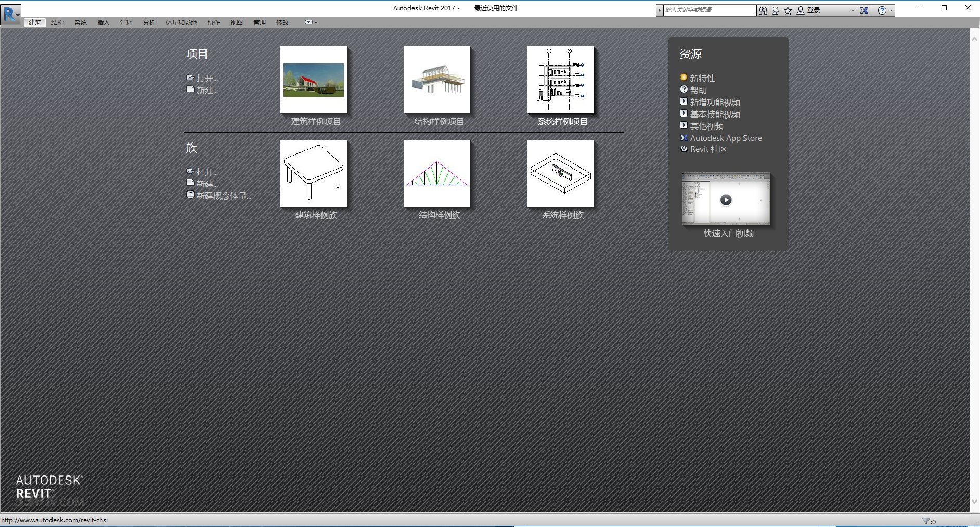Viewport: 980px width, 527px height.
Task: Click the Help question mark icon
Action: pyautogui.click(x=882, y=10)
